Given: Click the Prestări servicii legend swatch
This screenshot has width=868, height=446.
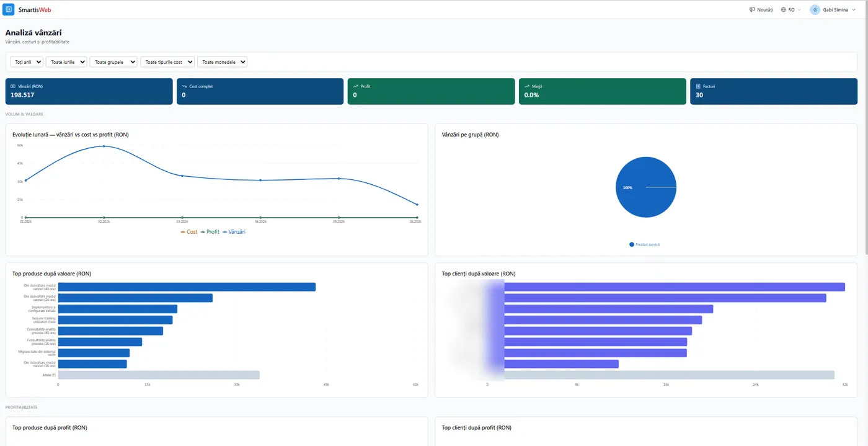Looking at the screenshot, I should point(632,244).
